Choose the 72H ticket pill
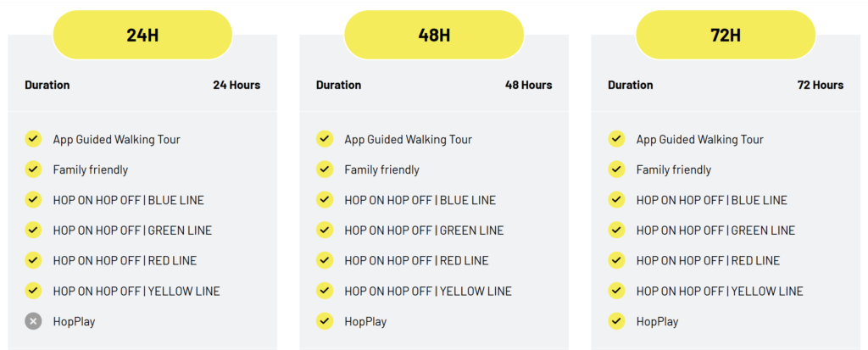Image resolution: width=868 pixels, height=350 pixels. (x=726, y=35)
